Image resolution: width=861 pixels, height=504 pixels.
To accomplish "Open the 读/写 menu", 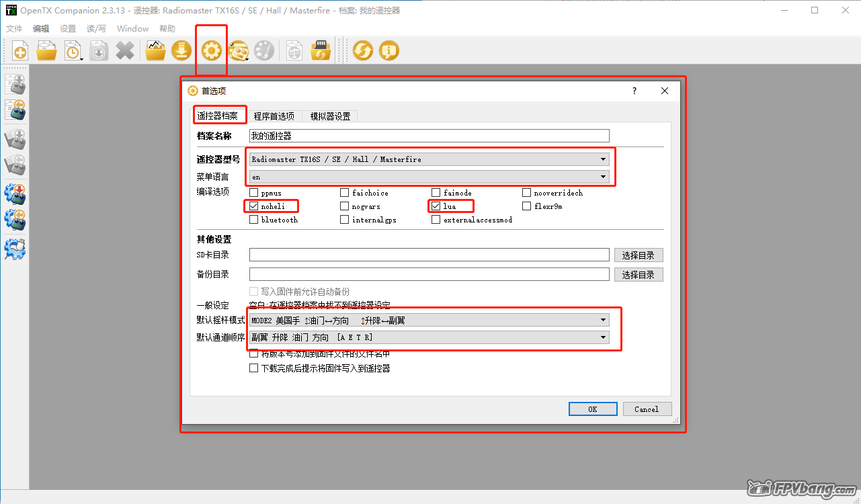I will [x=96, y=29].
